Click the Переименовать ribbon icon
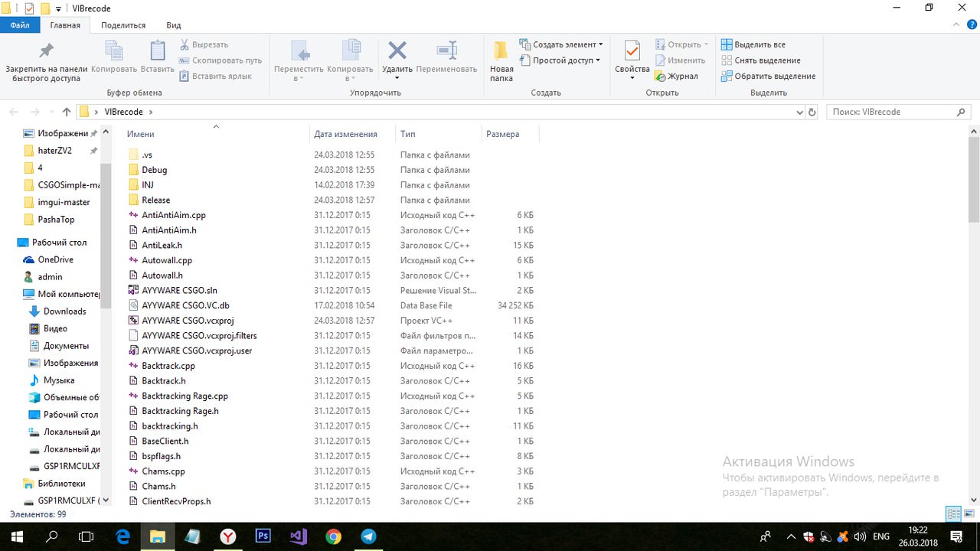 click(x=446, y=51)
